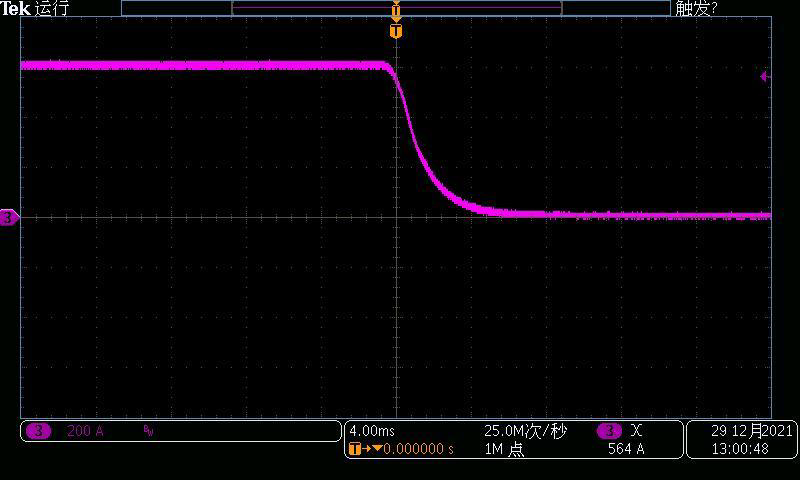The width and height of the screenshot is (800, 480).
Task: Click the 25.0M次/秒 sample rate readout
Action: point(525,431)
